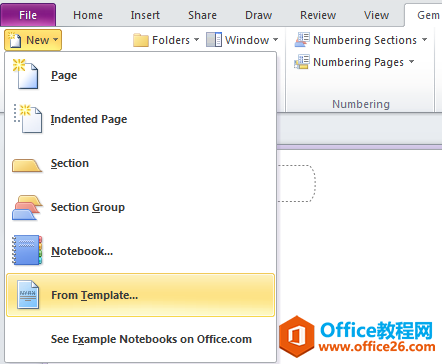The width and height of the screenshot is (442, 364).
Task: Click the Section Group stacked tabs icon
Action: tap(27, 208)
